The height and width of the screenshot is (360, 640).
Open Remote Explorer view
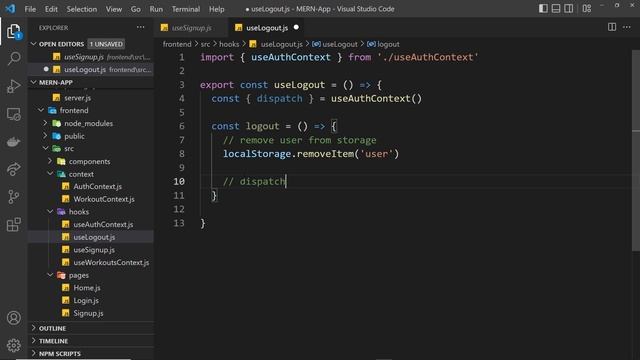(13, 114)
